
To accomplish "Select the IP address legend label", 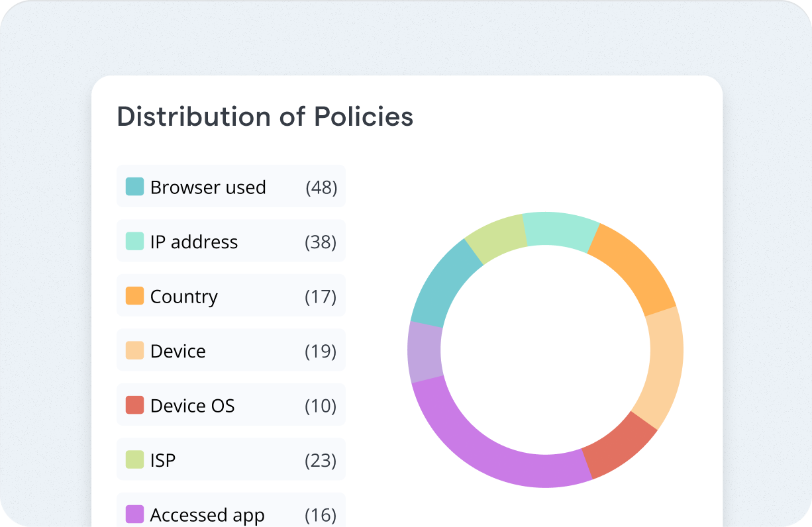I will click(194, 242).
